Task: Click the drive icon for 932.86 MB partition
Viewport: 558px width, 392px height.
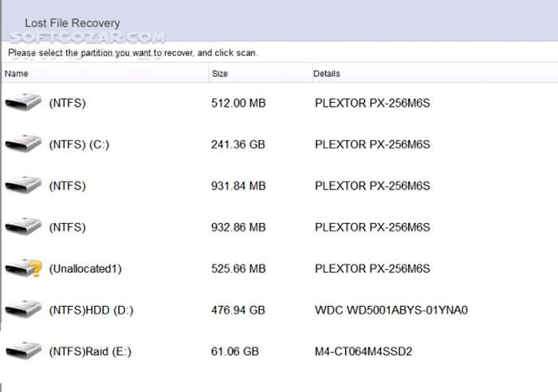Action: click(23, 227)
